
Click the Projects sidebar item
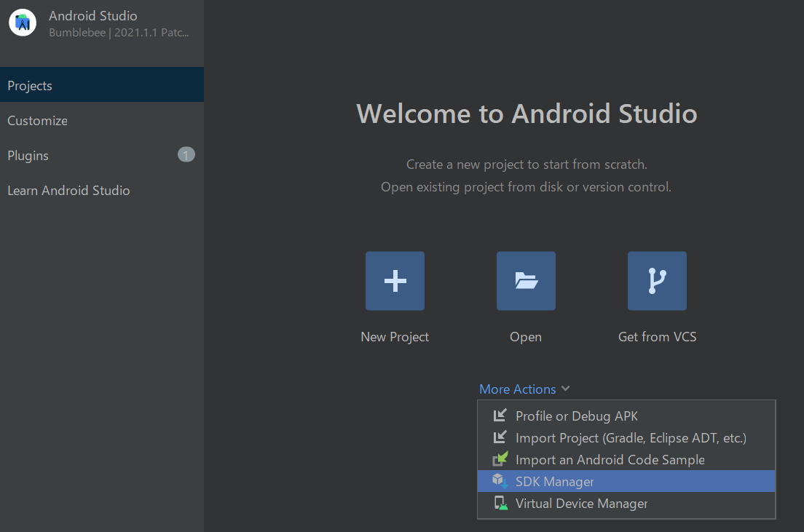(29, 85)
